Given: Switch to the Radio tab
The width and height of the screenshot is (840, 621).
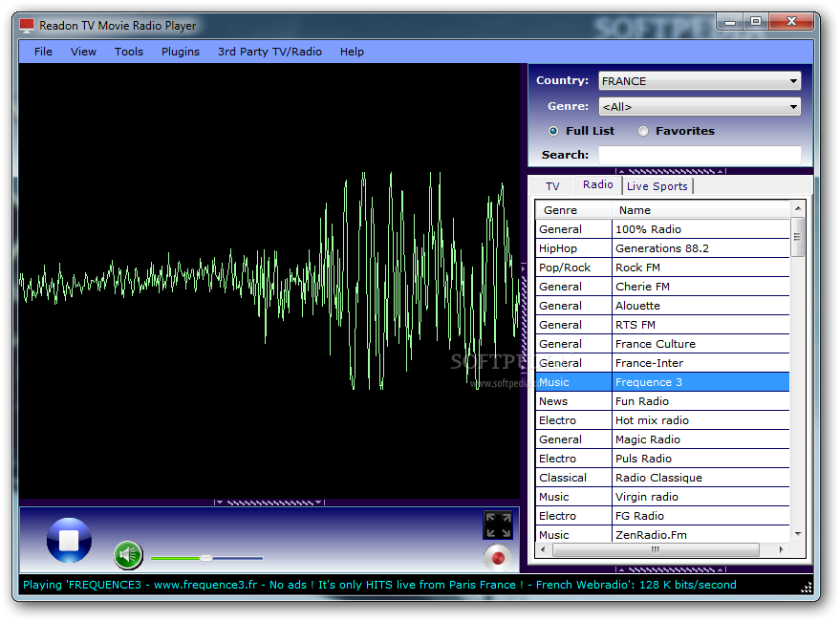Looking at the screenshot, I should [598, 184].
